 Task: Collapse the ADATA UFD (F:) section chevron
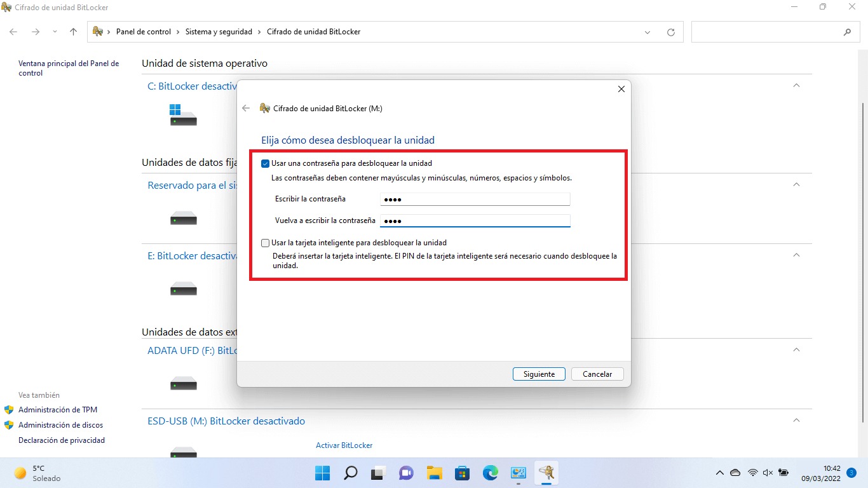click(796, 349)
